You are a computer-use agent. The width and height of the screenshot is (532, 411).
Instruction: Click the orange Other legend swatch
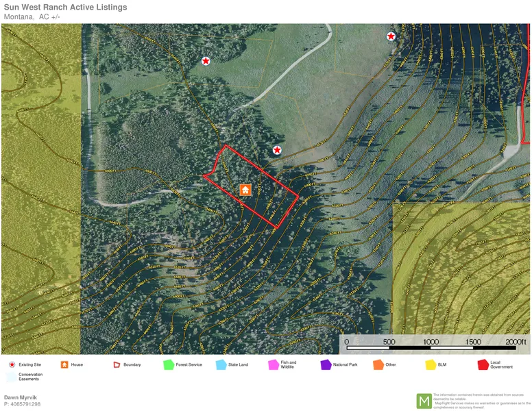pyautogui.click(x=378, y=364)
